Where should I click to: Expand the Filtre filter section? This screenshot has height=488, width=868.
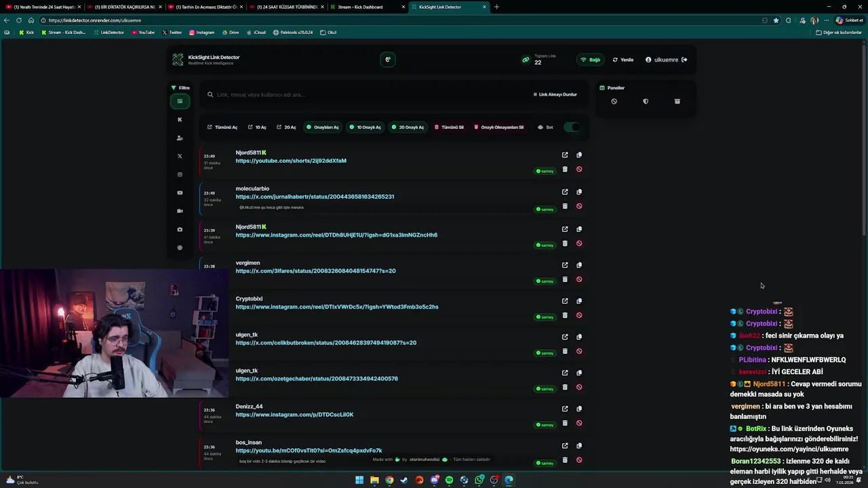180,88
